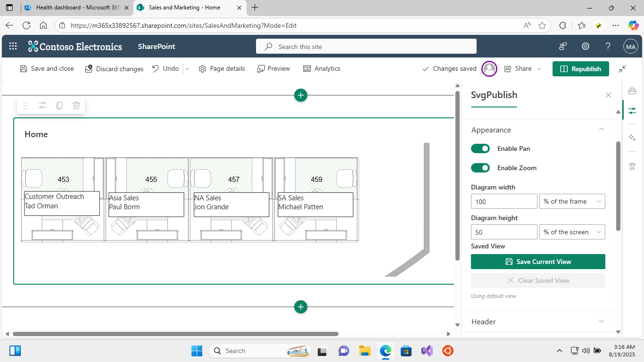The image size is (644, 362).
Task: Open the SharePoint app launcher waffle
Action: point(13,46)
